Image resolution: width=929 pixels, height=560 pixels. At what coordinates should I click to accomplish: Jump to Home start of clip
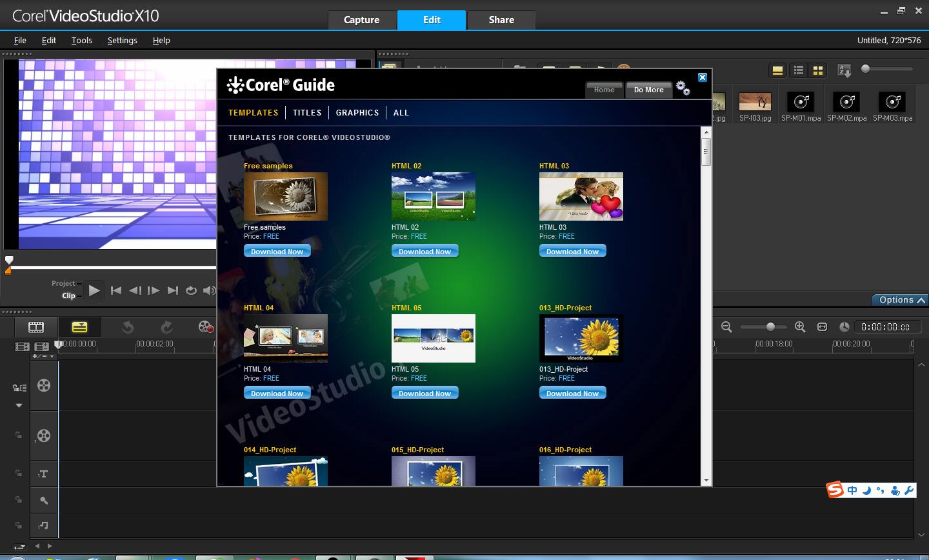tap(116, 290)
